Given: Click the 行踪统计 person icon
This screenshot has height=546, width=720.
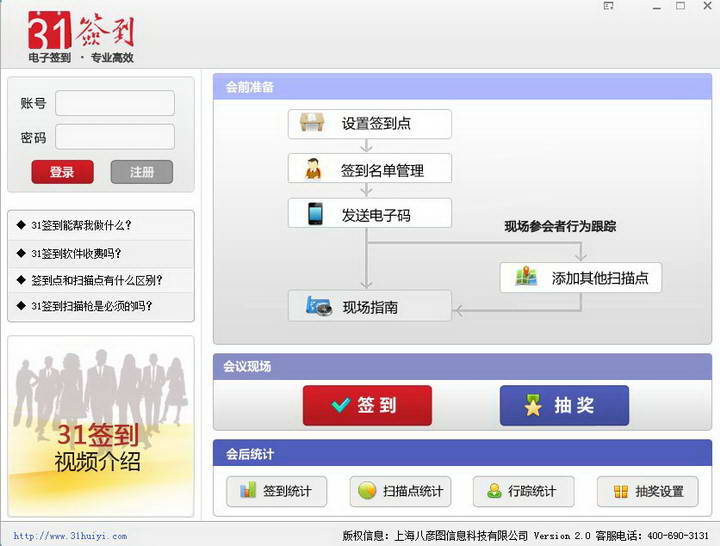Looking at the screenshot, I should coord(494,491).
